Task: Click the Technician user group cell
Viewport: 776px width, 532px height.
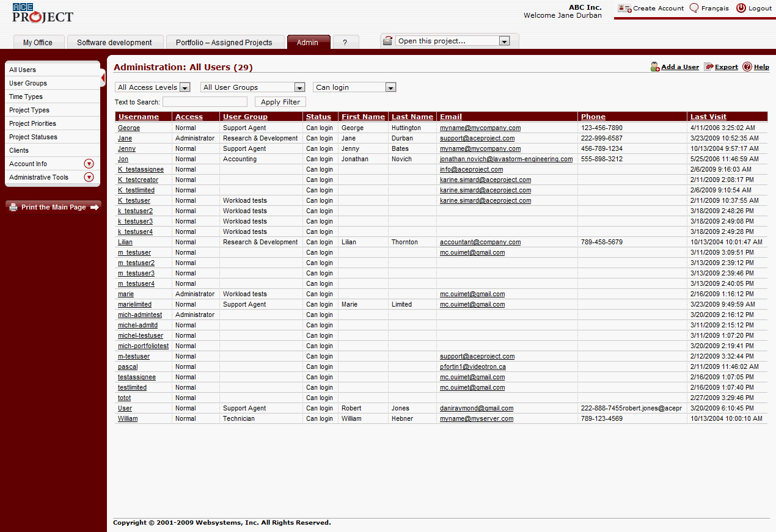Action: 238,419
